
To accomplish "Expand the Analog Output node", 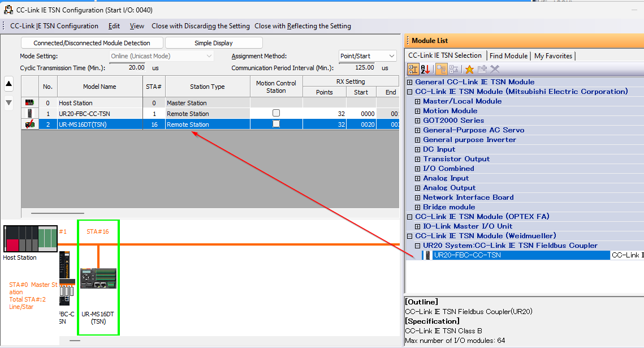I will click(x=417, y=188).
